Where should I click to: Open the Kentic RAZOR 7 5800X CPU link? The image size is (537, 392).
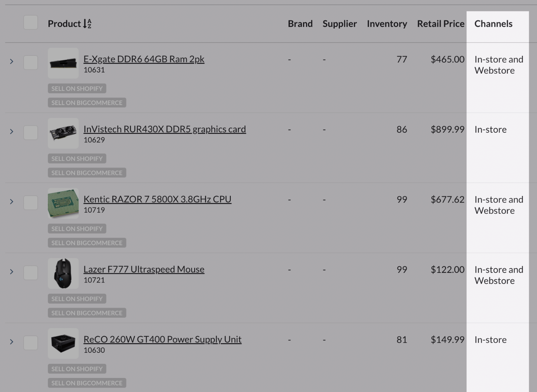(157, 199)
